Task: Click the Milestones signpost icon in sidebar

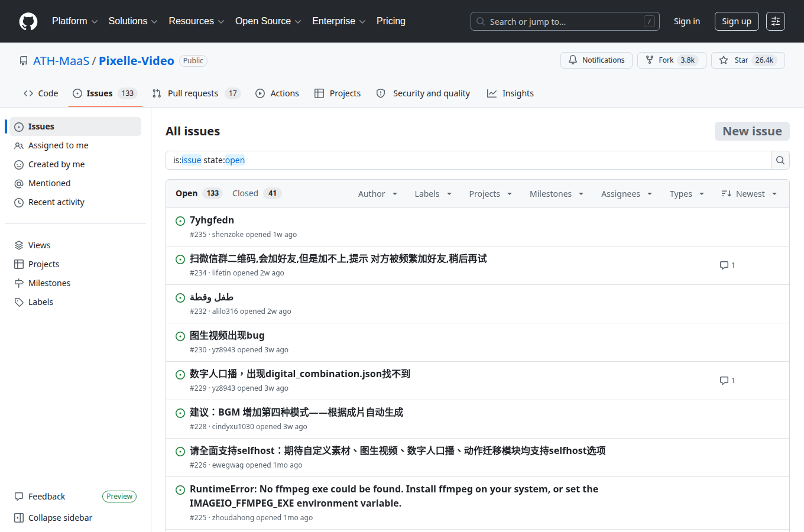Action: (x=19, y=283)
